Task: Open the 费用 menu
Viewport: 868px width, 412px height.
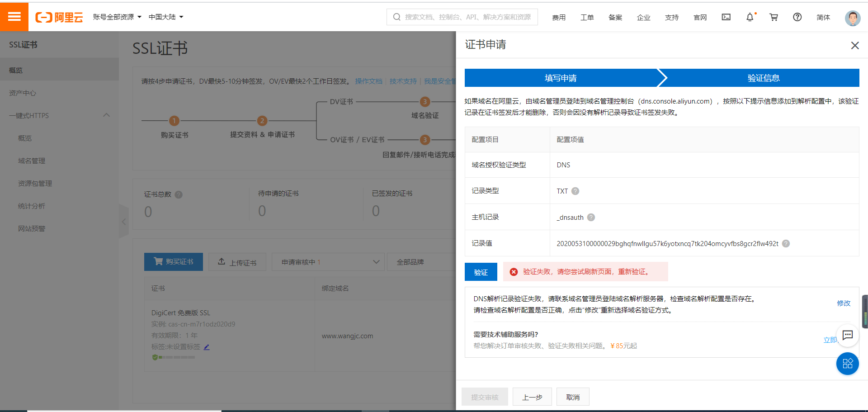Action: pos(559,17)
